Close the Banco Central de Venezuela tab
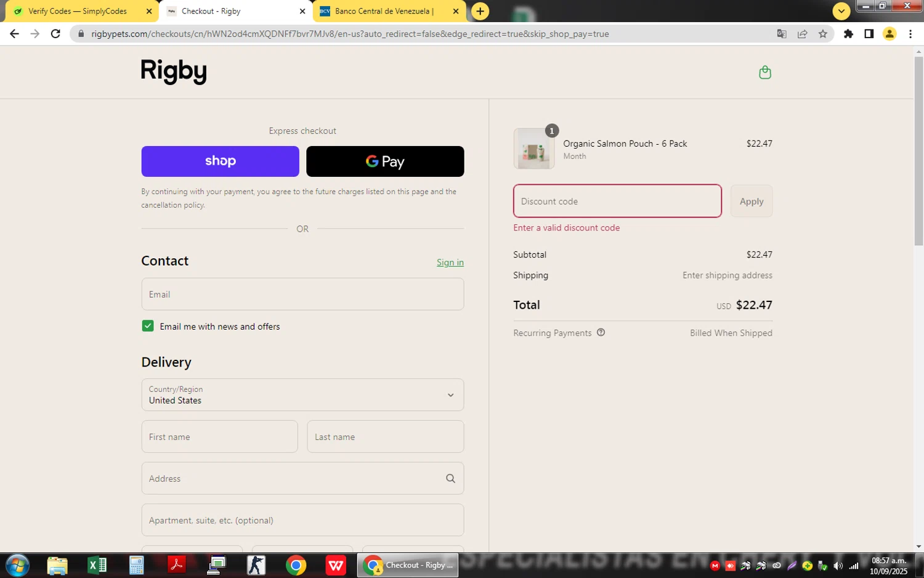The height and width of the screenshot is (578, 924). click(456, 11)
